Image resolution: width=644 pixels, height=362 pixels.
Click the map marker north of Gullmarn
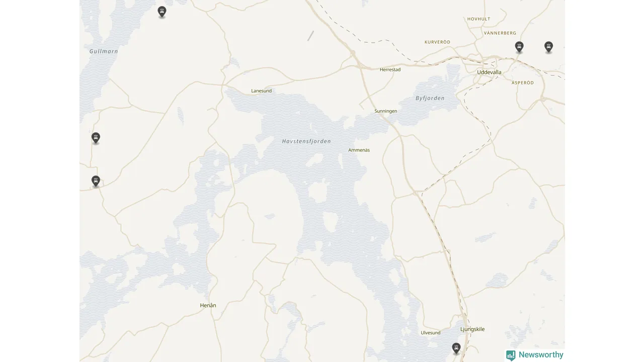click(162, 12)
